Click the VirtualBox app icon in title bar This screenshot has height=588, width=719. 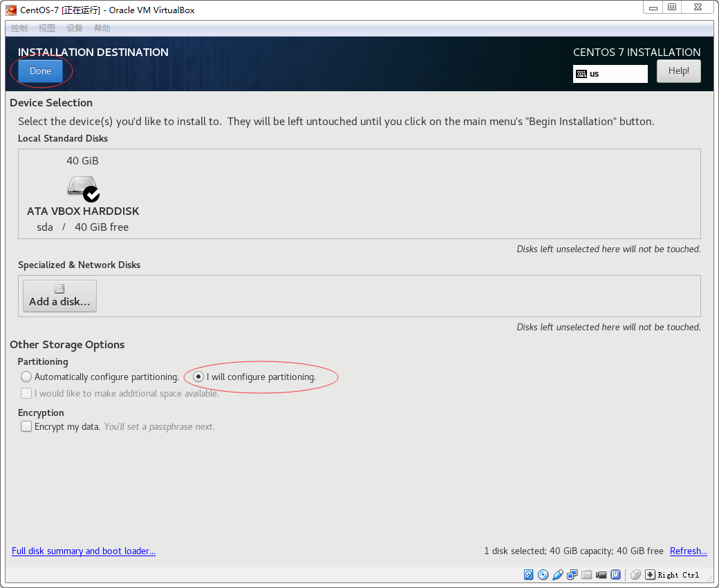click(11, 10)
